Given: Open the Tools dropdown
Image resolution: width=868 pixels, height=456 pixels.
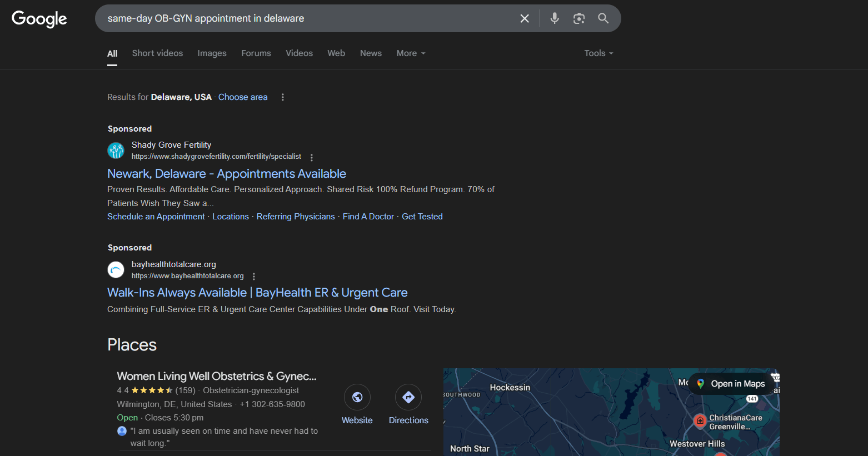Looking at the screenshot, I should click(x=598, y=53).
